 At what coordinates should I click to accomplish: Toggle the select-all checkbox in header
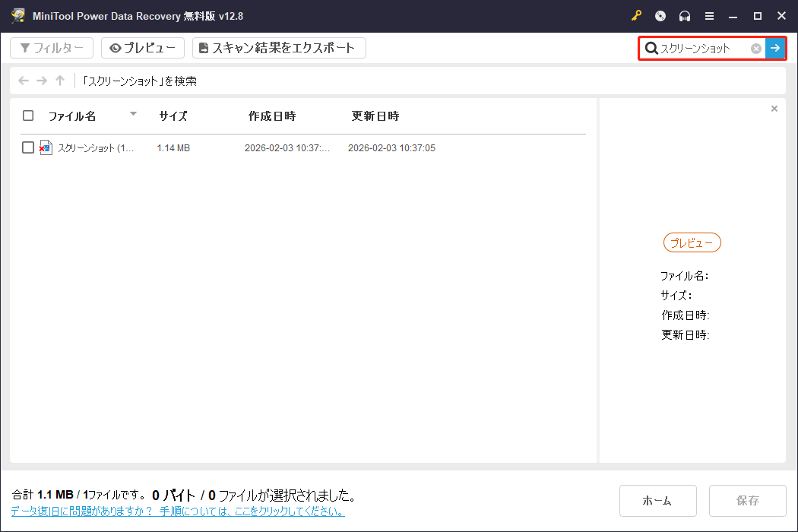28,116
